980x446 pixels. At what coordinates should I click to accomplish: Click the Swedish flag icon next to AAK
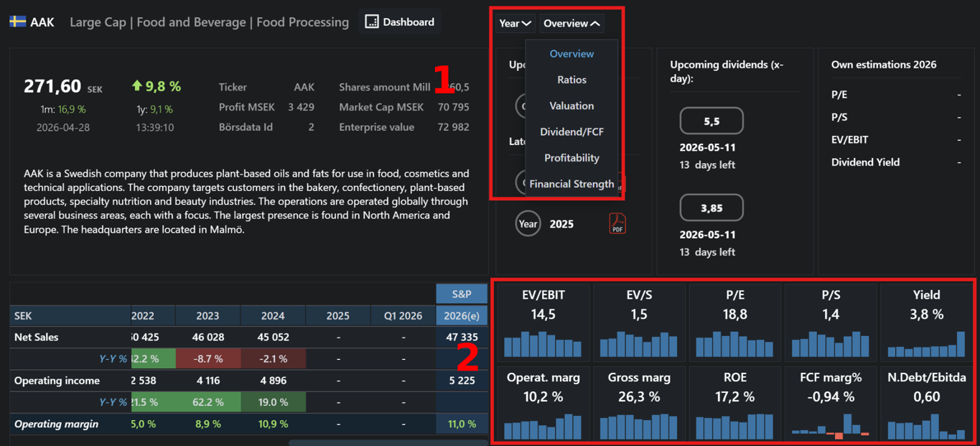click(x=18, y=22)
